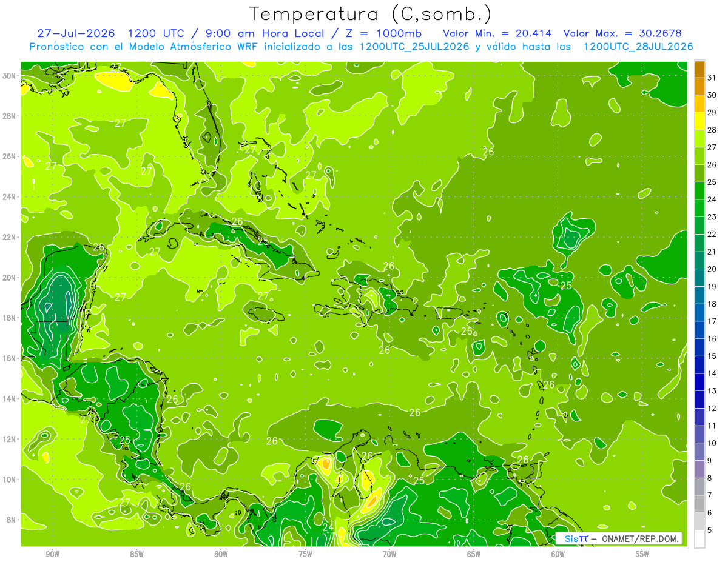
Task: Click the '65W' longitude axis label
Action: click(474, 554)
